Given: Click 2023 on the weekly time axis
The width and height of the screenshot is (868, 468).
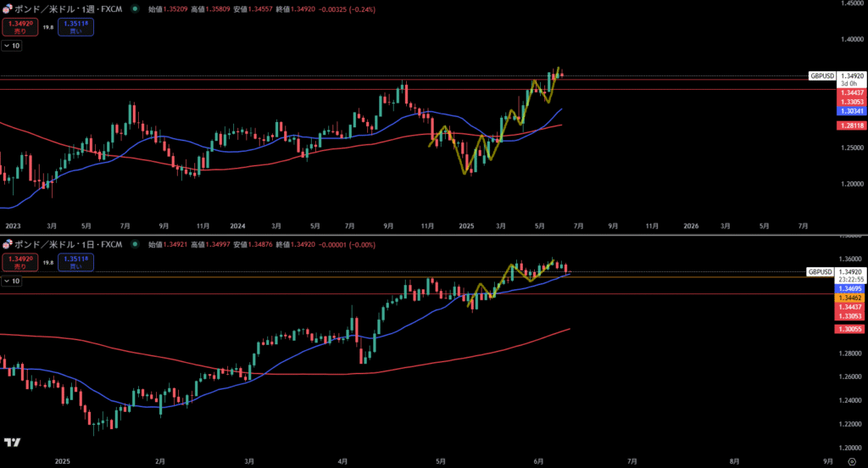Looking at the screenshot, I should click(x=13, y=226).
